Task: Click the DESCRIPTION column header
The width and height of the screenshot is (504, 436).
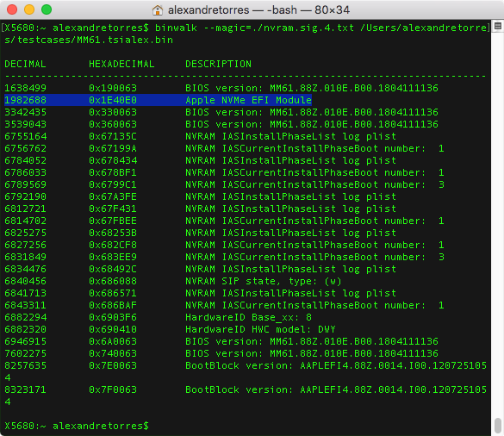Action: pos(218,64)
